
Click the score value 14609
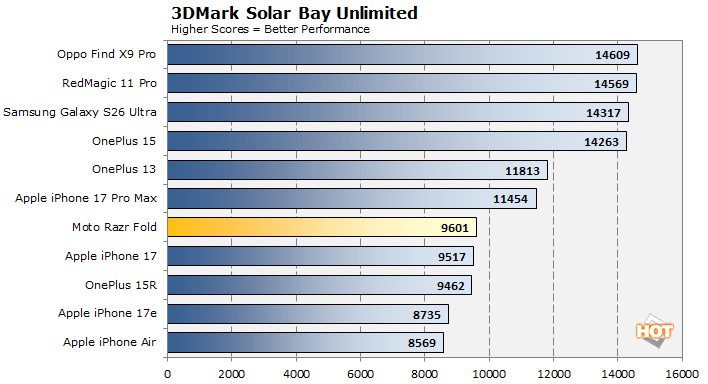tap(612, 55)
